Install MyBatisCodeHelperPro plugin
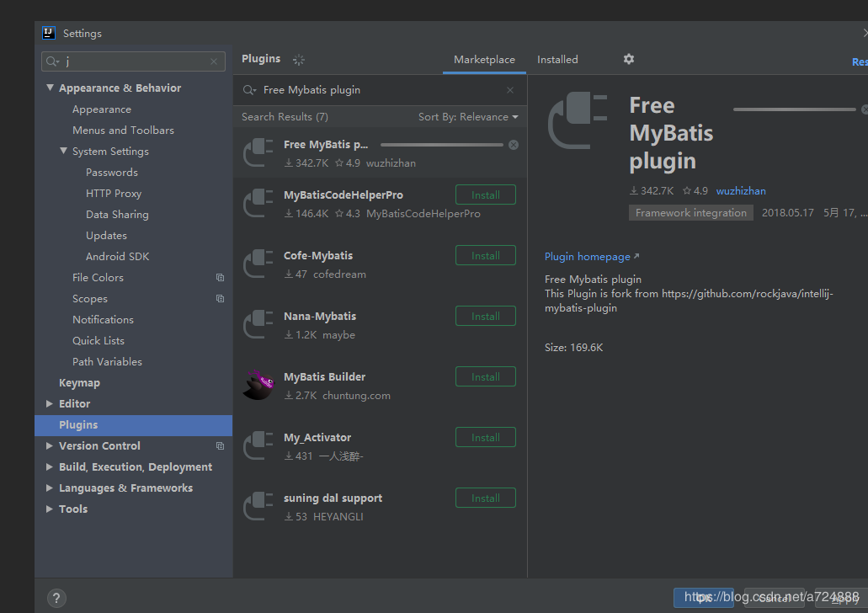This screenshot has width=868, height=613. coord(486,195)
